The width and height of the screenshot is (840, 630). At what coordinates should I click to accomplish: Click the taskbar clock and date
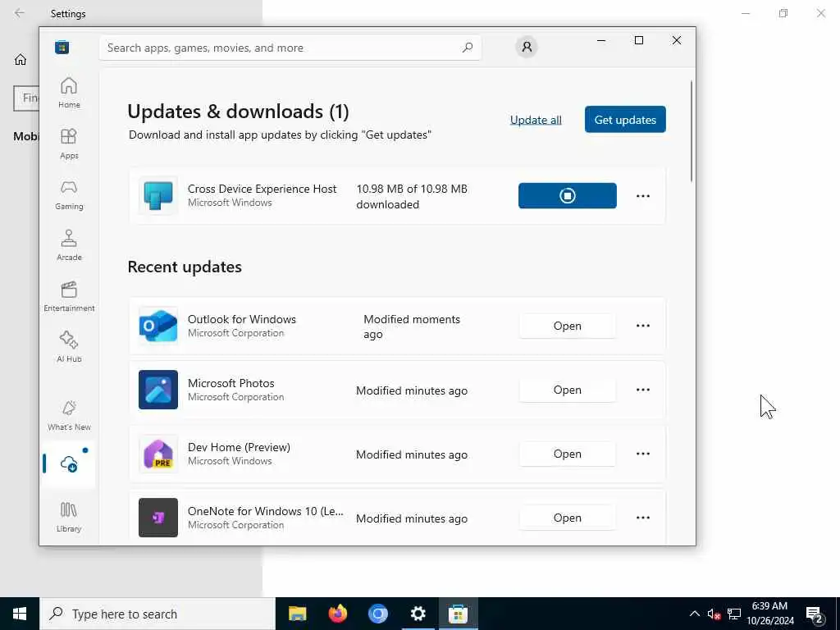coord(770,614)
